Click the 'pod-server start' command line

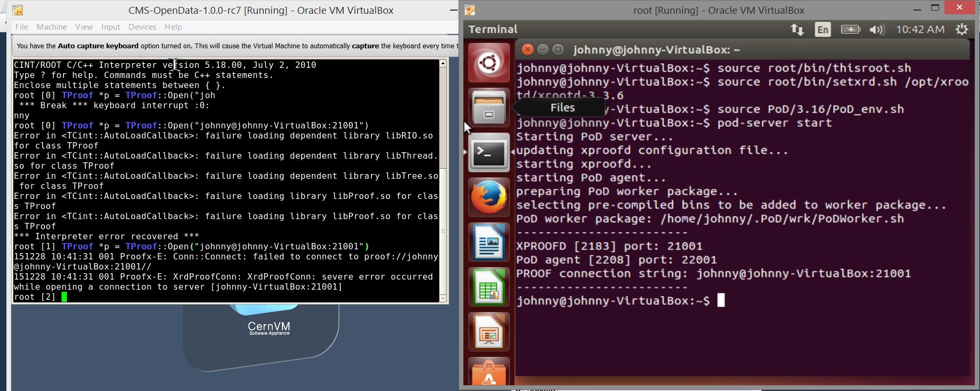(674, 123)
